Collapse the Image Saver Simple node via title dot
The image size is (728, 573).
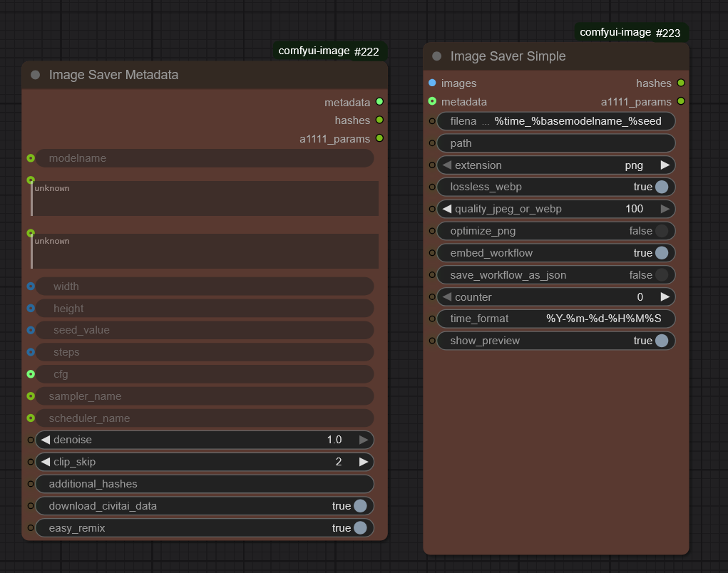437,56
